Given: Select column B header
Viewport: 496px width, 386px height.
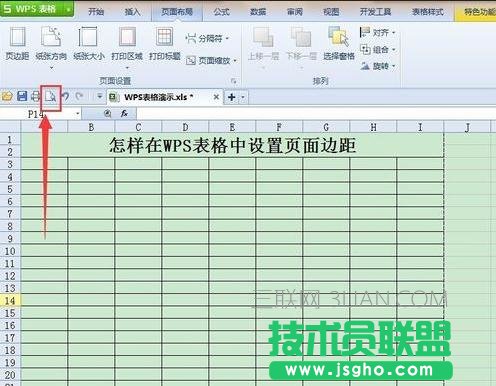Looking at the screenshot, I should (91, 127).
